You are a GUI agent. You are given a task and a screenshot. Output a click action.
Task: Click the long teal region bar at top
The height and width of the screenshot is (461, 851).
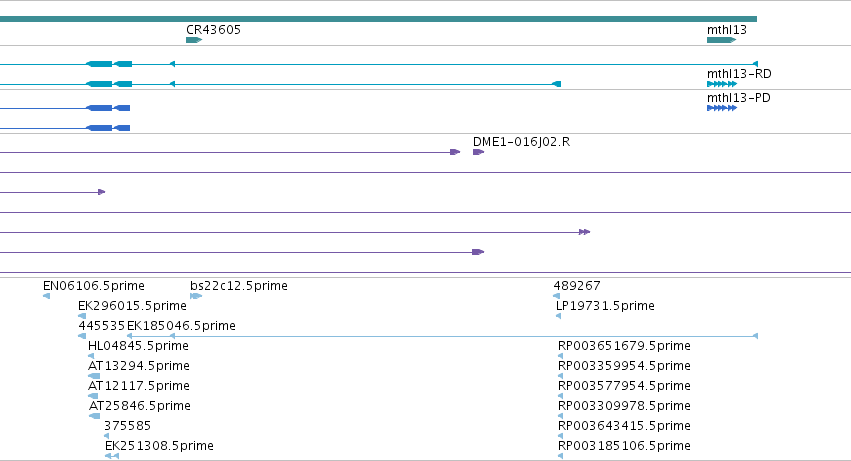378,19
